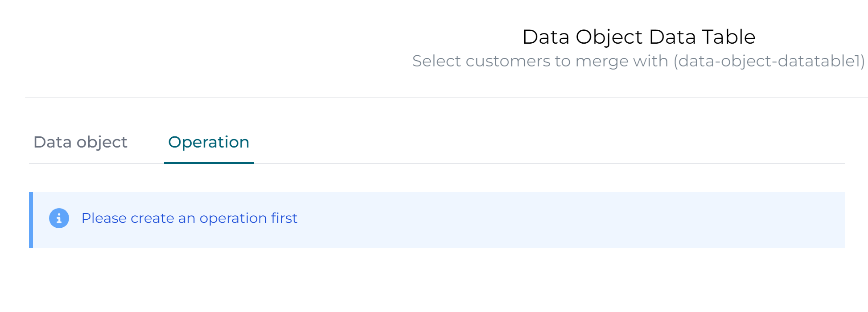Select the Operation tab
This screenshot has width=868, height=312.
(x=208, y=142)
